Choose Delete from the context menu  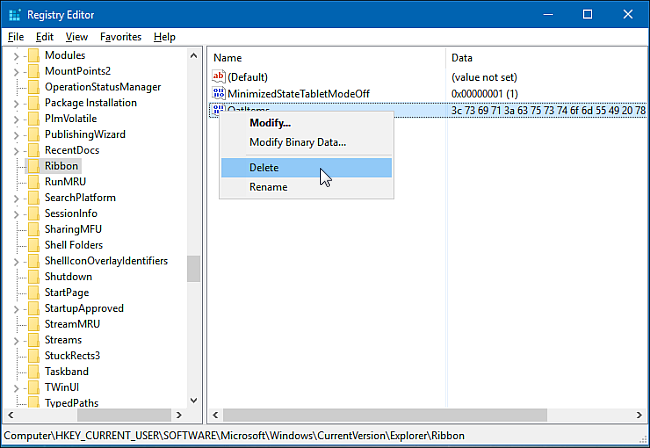[x=306, y=167]
